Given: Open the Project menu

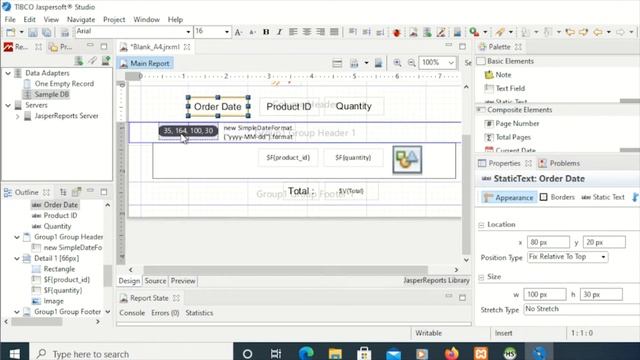Looking at the screenshot, I should (x=114, y=19).
